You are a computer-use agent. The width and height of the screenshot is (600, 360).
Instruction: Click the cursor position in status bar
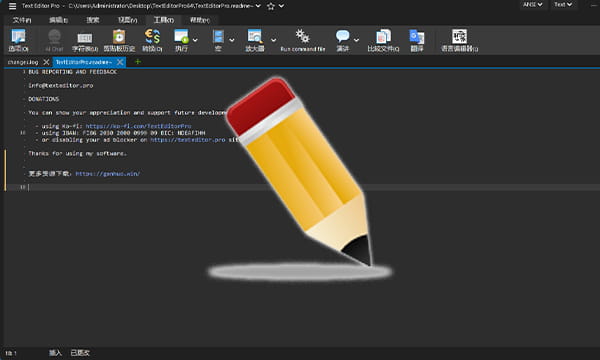click(11, 353)
